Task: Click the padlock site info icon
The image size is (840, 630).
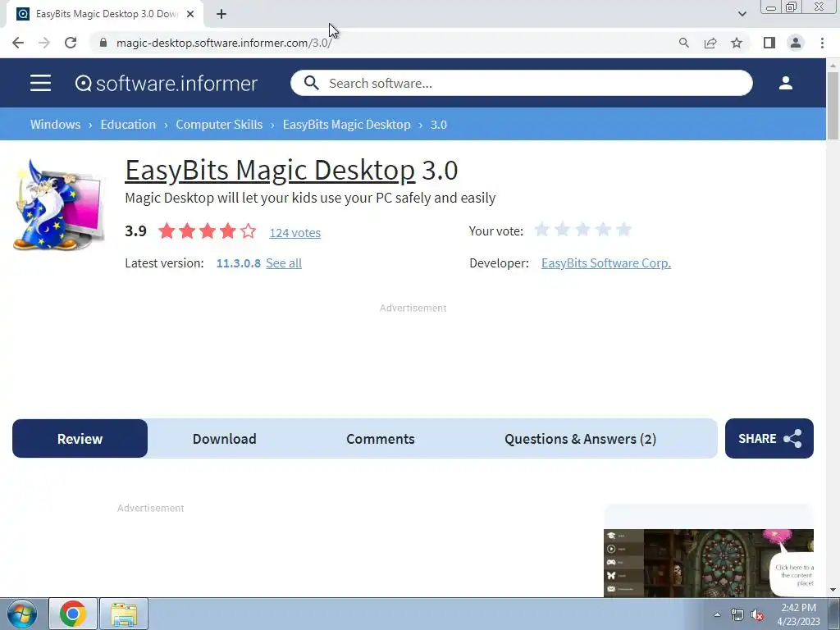Action: click(x=103, y=43)
